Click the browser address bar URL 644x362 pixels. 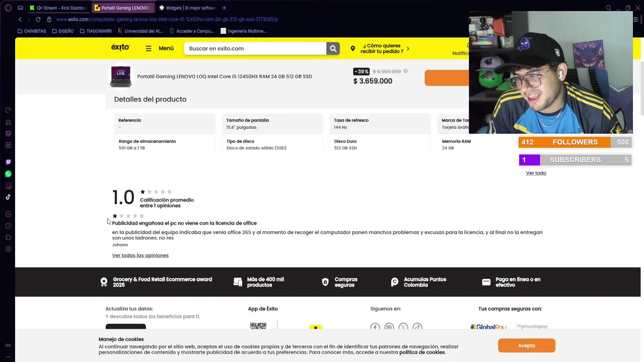[x=167, y=19]
